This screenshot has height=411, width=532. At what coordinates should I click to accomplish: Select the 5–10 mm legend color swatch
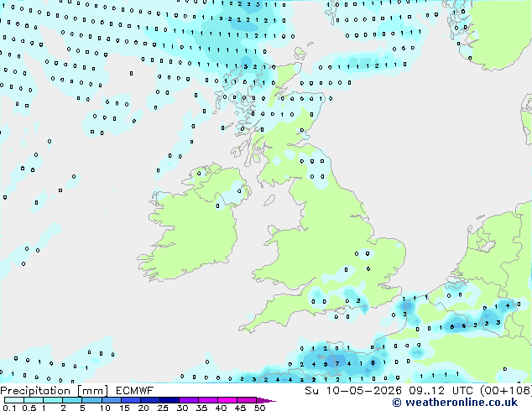tap(91, 400)
